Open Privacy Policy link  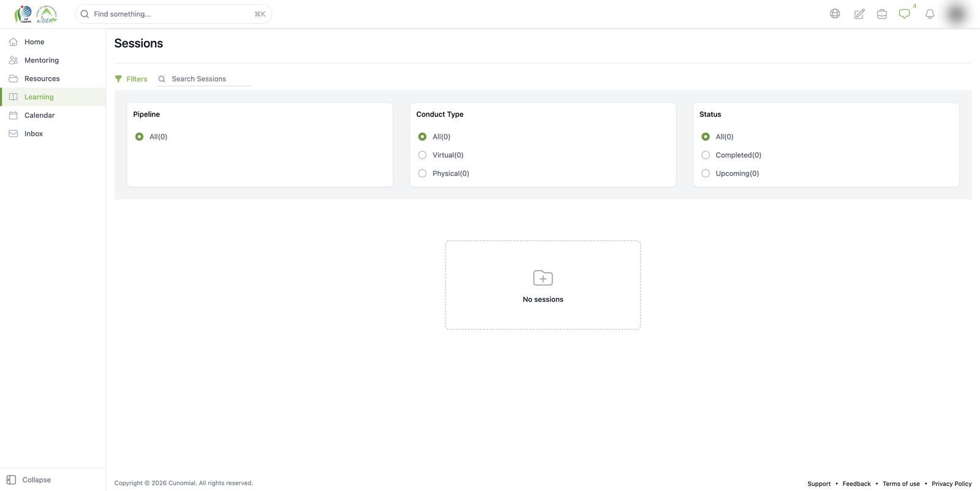click(952, 484)
